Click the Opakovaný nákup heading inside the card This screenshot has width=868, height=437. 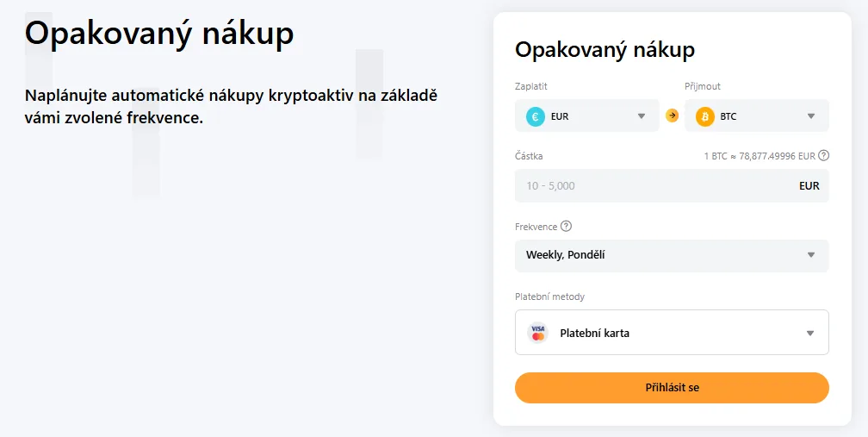click(605, 50)
